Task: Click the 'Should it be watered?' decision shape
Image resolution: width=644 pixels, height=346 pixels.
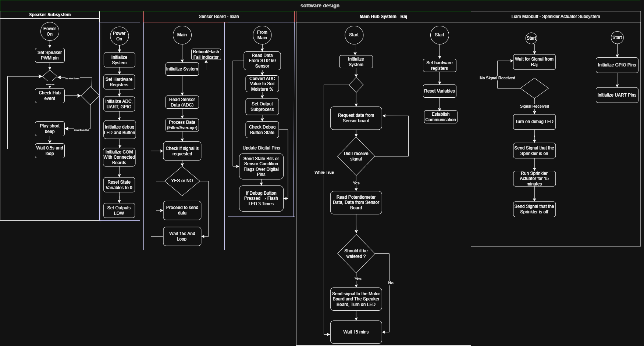Action: point(355,254)
